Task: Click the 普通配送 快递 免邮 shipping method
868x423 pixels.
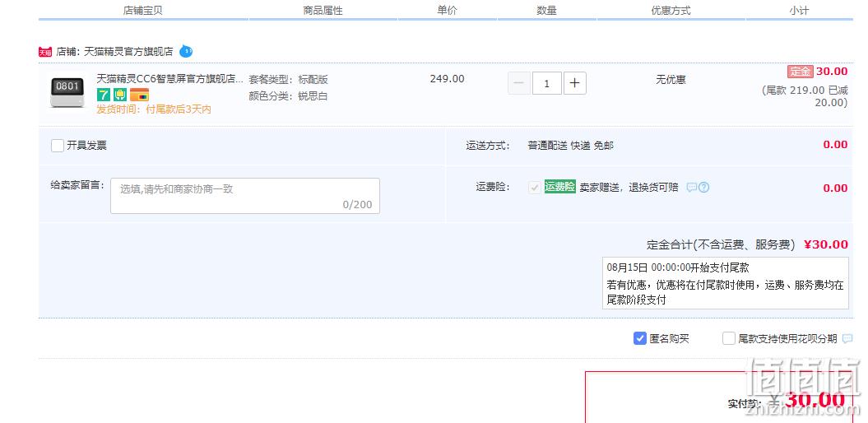Action: 571,146
